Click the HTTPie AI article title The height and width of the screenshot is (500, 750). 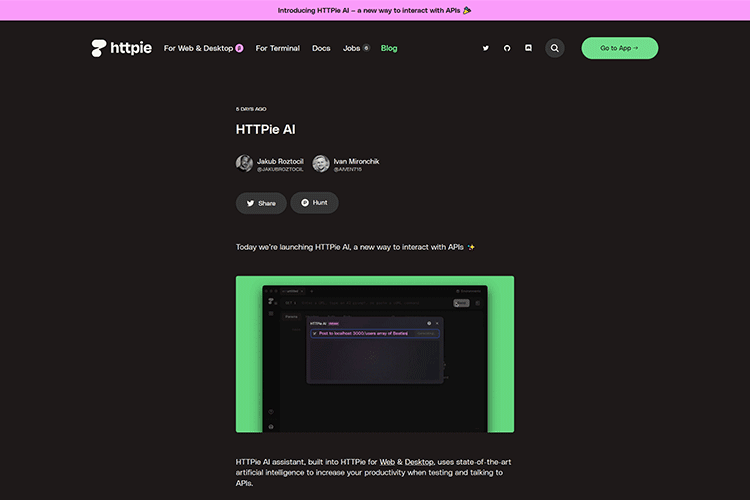point(265,129)
